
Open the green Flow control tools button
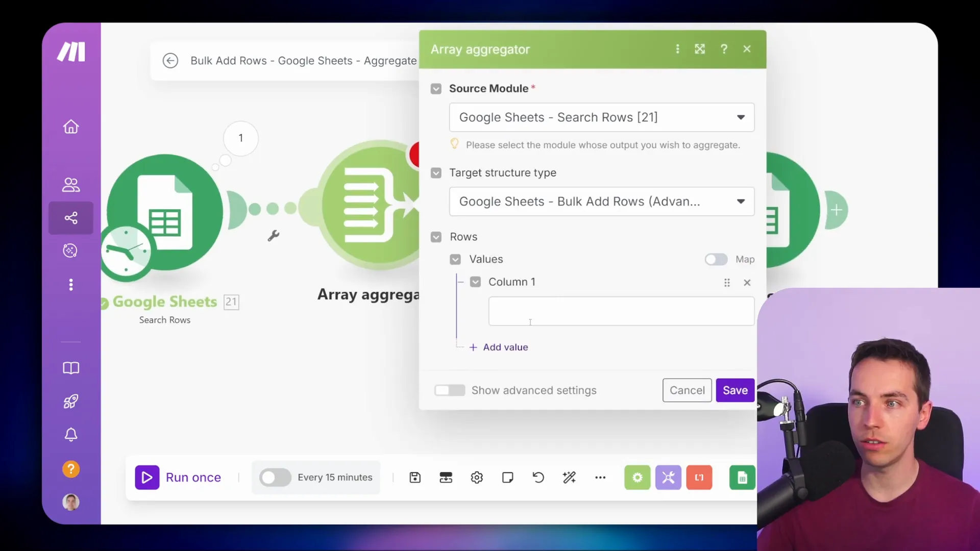click(638, 478)
